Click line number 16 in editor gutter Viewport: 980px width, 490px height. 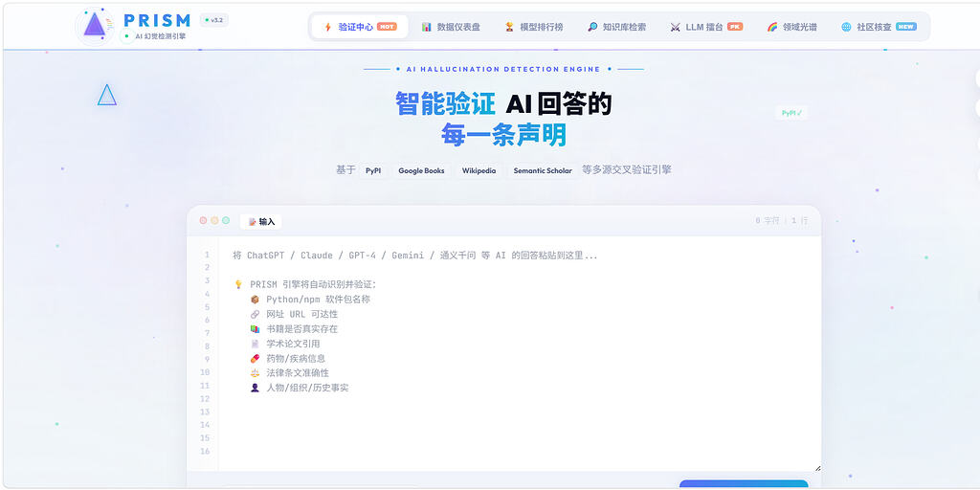click(x=205, y=452)
